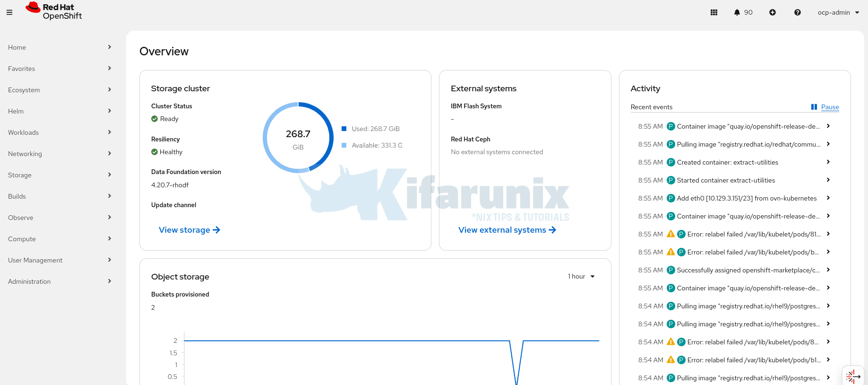Click the blue Used legend swatch

click(x=344, y=129)
